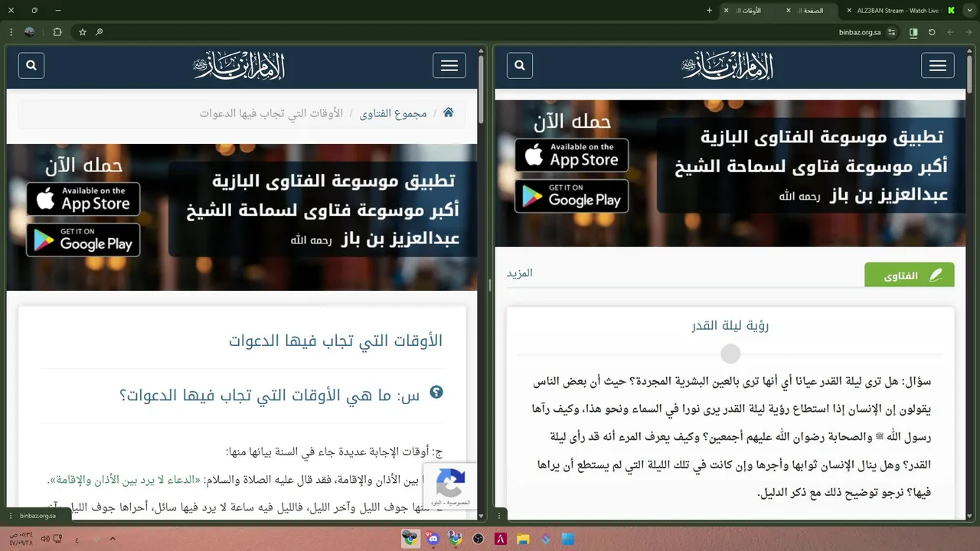Switch to الأوقات tab
This screenshot has height=551, width=980.
pos(748,11)
